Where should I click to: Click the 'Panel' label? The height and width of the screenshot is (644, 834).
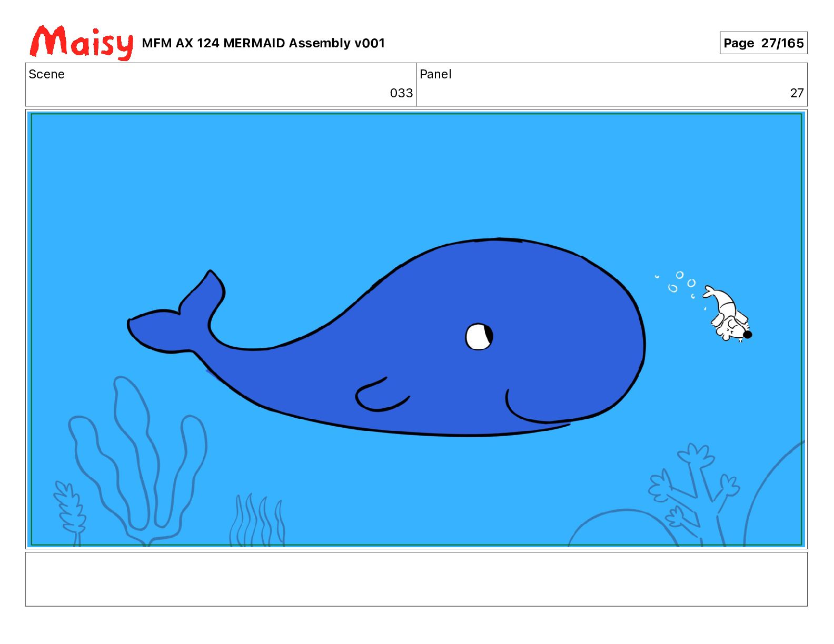coord(435,74)
